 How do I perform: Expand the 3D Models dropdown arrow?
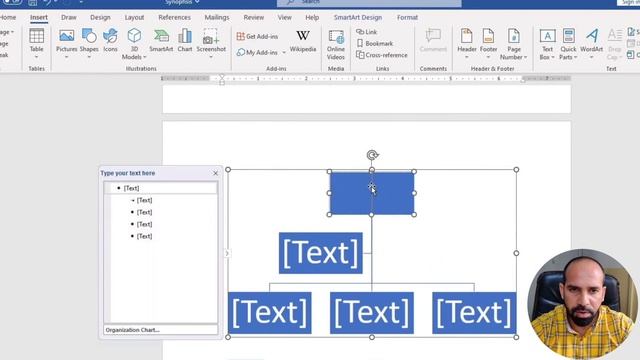tap(144, 57)
